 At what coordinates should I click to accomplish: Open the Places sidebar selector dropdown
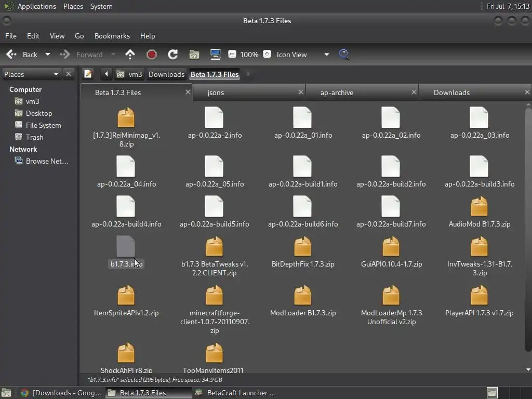31,74
